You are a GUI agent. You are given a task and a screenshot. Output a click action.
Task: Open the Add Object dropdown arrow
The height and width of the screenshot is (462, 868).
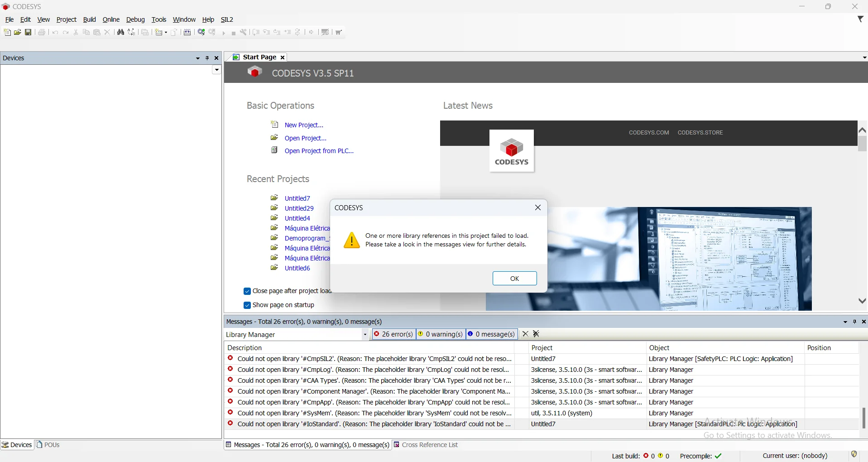166,33
